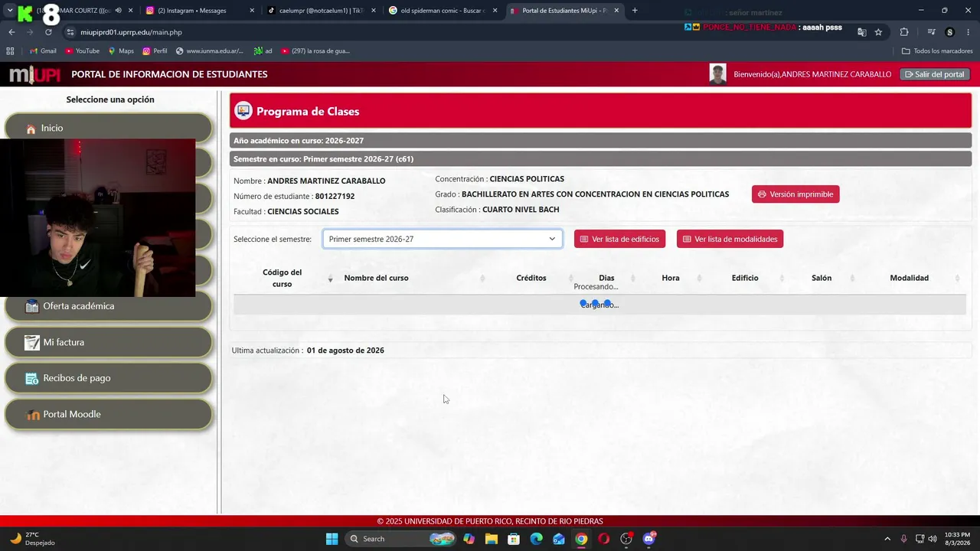This screenshot has height=551, width=980.
Task: Sort table by Código del curso
Action: point(283,278)
